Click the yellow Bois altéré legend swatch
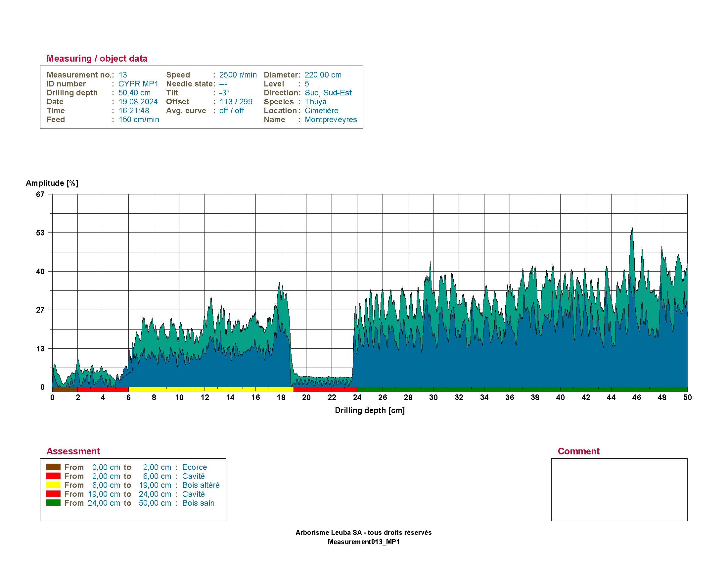 click(x=53, y=485)
